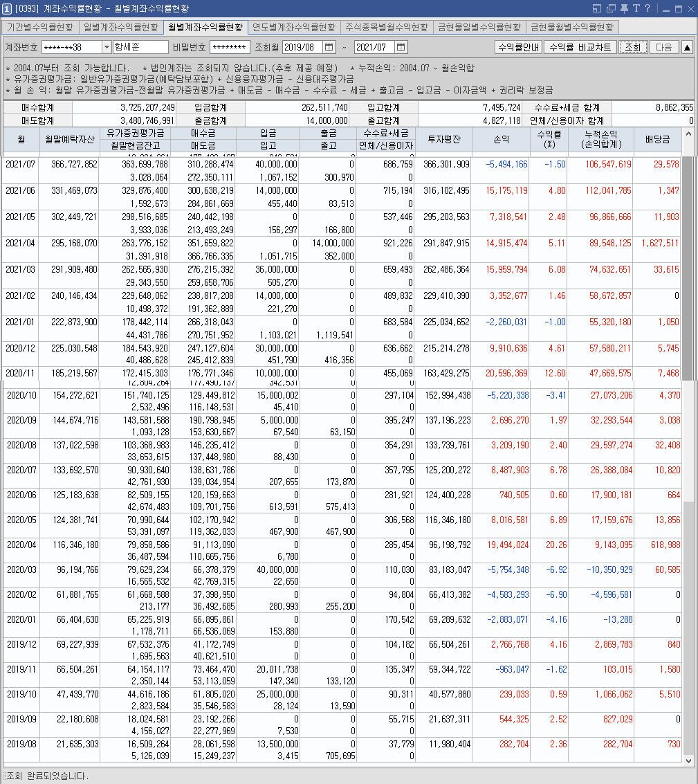The height and width of the screenshot is (784, 698).
Task: Open 주식종목별월수익현황 tab
Action: [387, 27]
